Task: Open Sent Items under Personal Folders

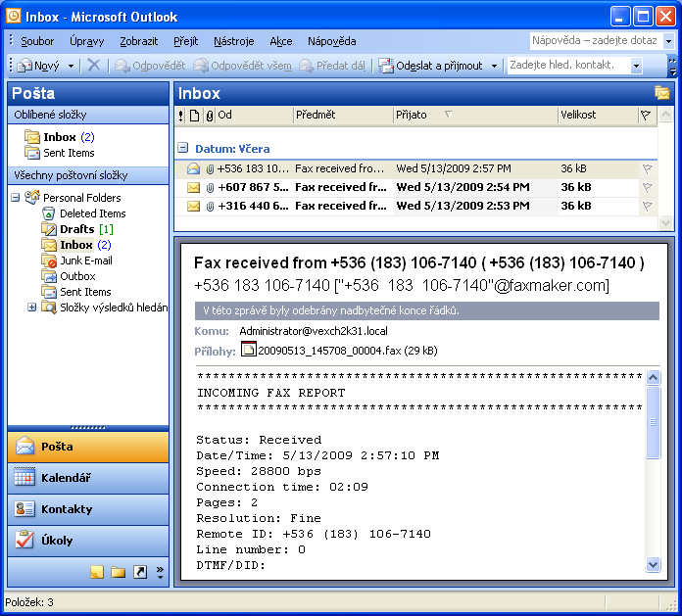Action: tap(76, 292)
